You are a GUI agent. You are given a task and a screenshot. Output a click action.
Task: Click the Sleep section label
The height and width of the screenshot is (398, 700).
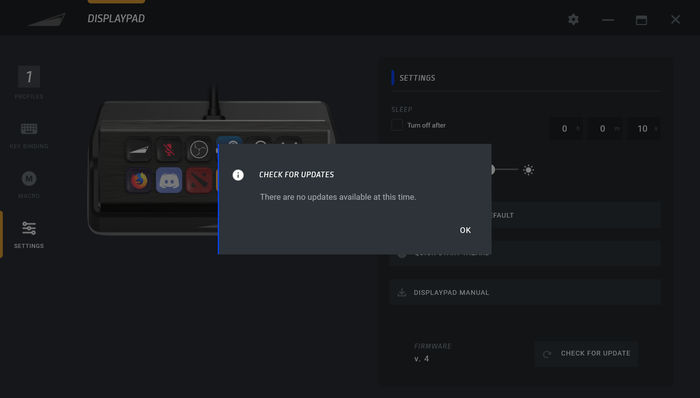402,109
